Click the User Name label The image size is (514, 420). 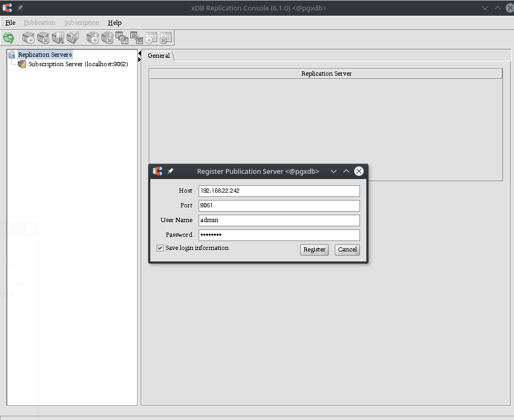pos(177,220)
